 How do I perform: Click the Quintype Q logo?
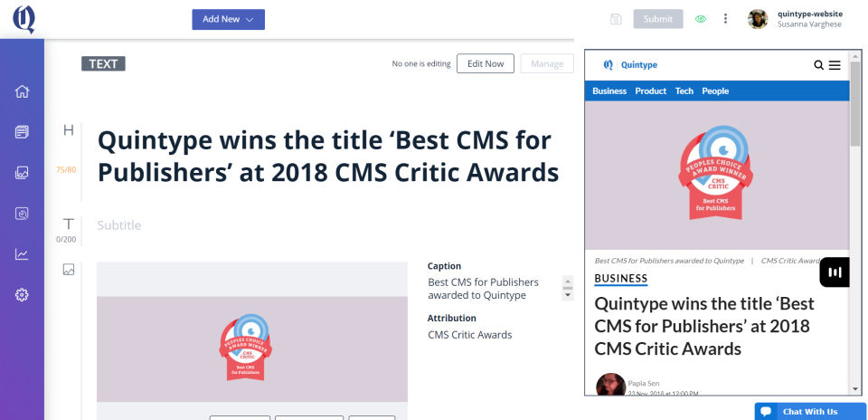pos(24,19)
